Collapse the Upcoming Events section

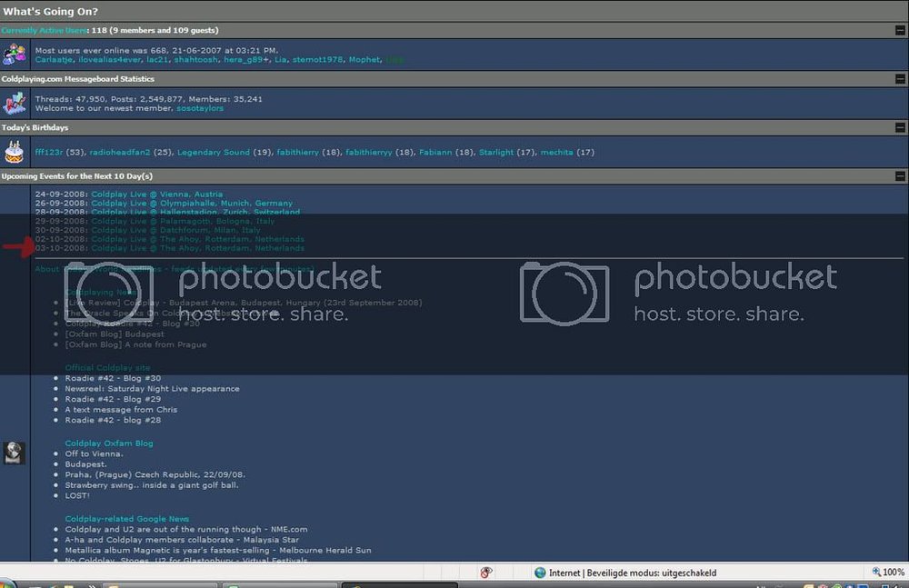pos(900,176)
